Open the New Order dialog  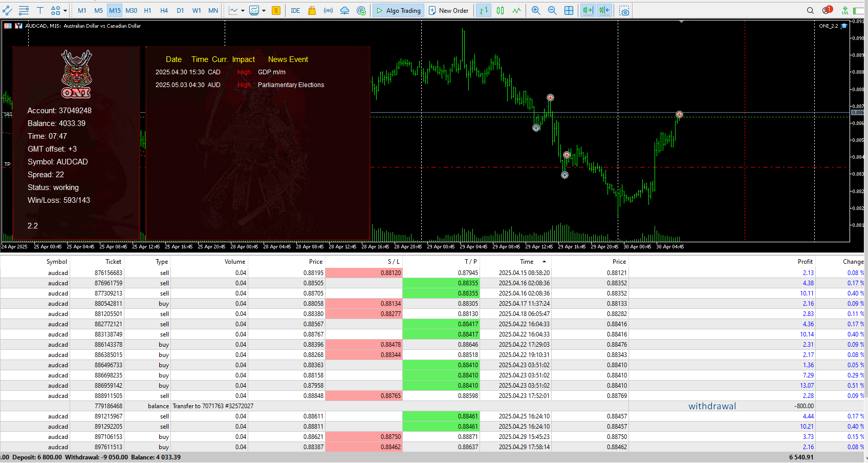click(x=448, y=10)
